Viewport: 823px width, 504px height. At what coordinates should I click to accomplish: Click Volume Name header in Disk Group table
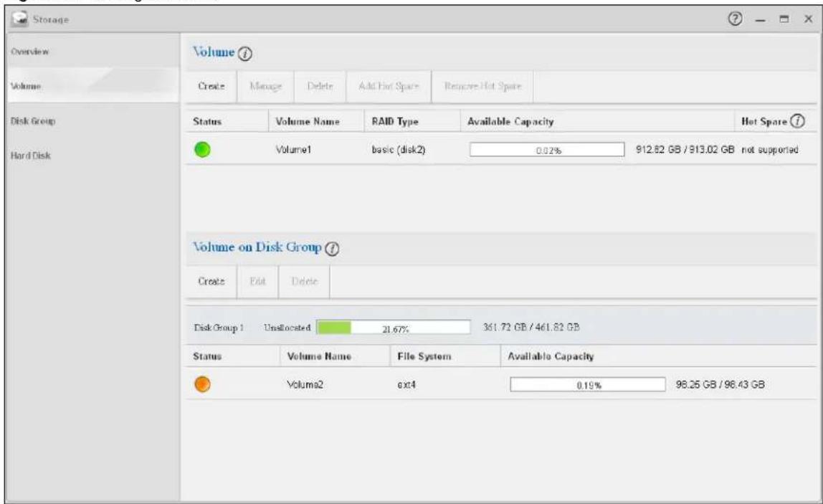coord(319,356)
